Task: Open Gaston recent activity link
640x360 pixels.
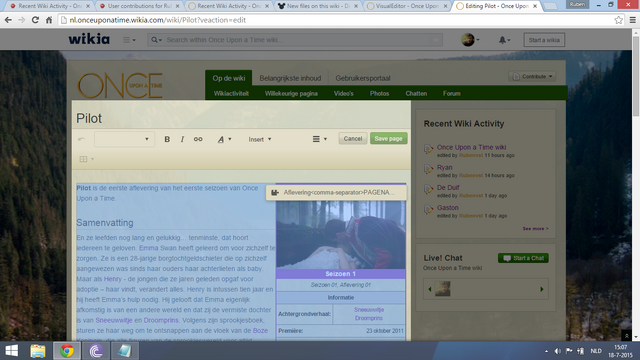Action: coord(448,207)
